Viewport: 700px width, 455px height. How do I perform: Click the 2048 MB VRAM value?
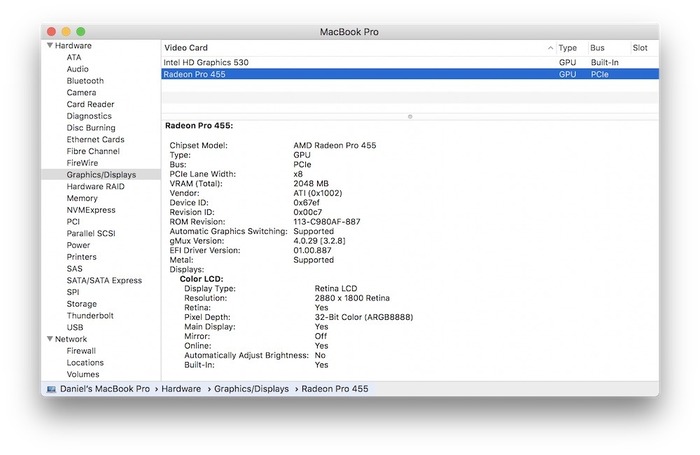(x=311, y=184)
